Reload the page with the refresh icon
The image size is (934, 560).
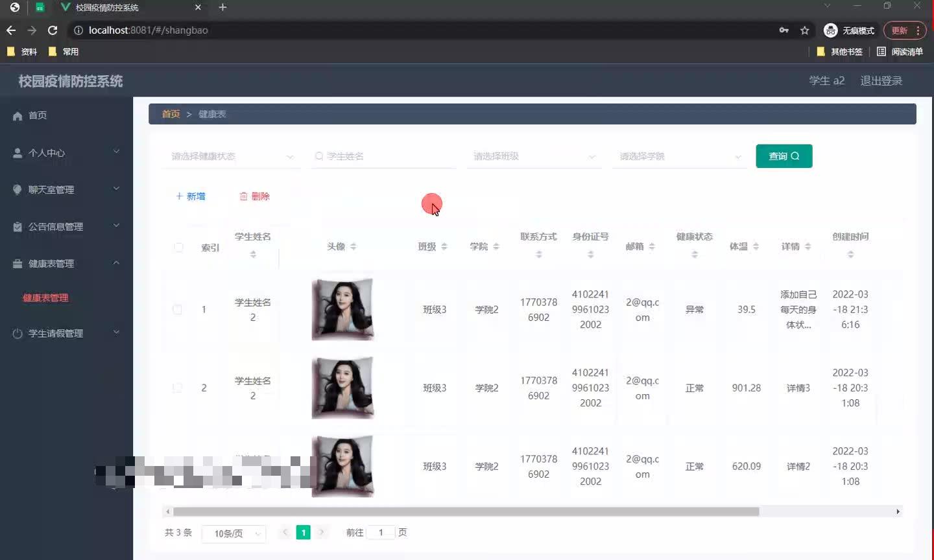(x=53, y=30)
